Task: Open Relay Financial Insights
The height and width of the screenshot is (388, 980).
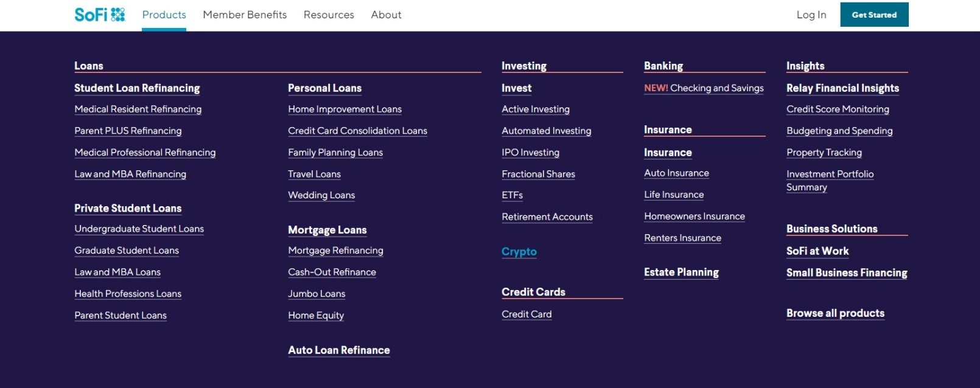Action: pos(842,88)
